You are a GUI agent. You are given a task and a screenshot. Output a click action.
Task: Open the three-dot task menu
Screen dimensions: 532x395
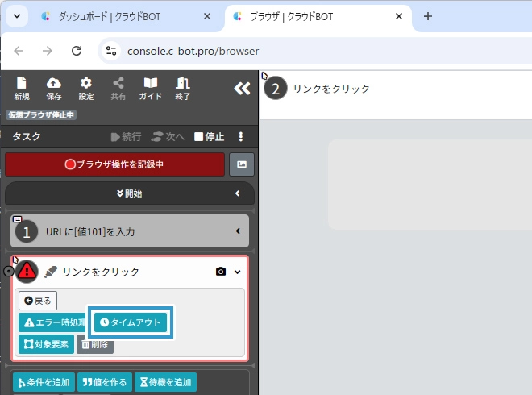[240, 137]
